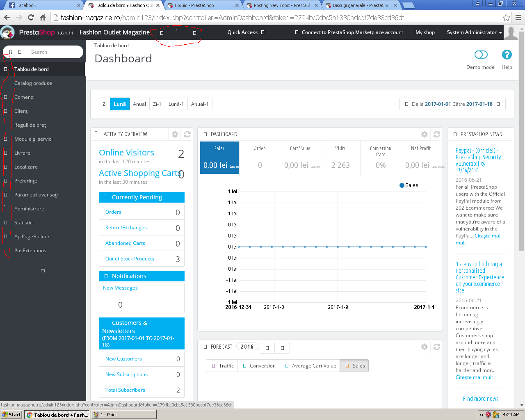Open Preferinţe menu
This screenshot has height=420, width=525.
point(26,181)
